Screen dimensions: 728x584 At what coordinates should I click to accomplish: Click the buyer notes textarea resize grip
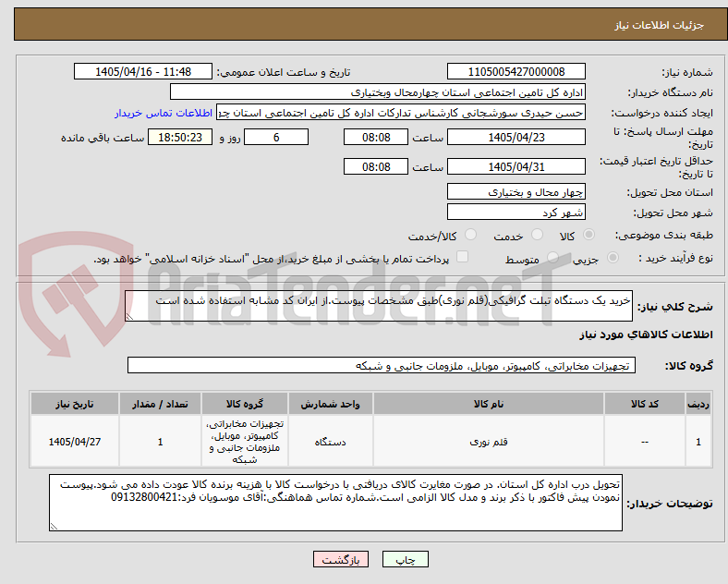[54, 527]
